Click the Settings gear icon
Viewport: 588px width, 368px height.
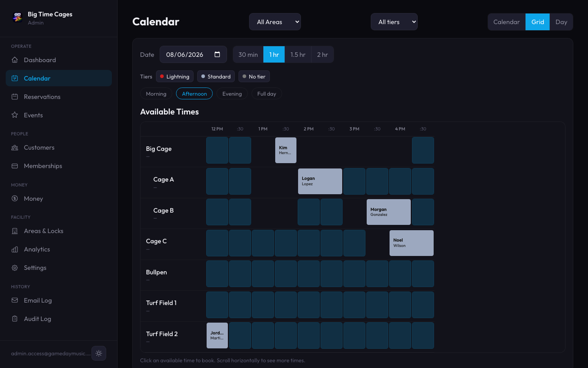tap(15, 268)
